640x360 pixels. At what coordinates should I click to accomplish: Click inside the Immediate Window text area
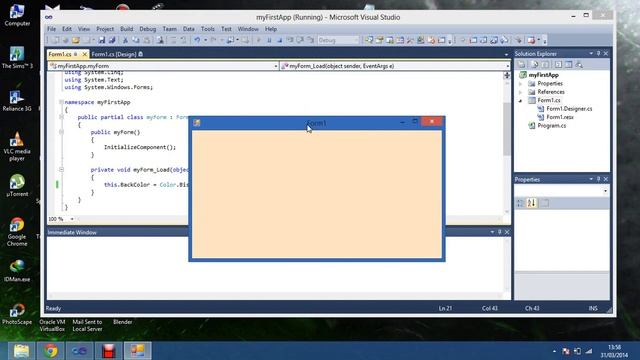click(x=275, y=264)
